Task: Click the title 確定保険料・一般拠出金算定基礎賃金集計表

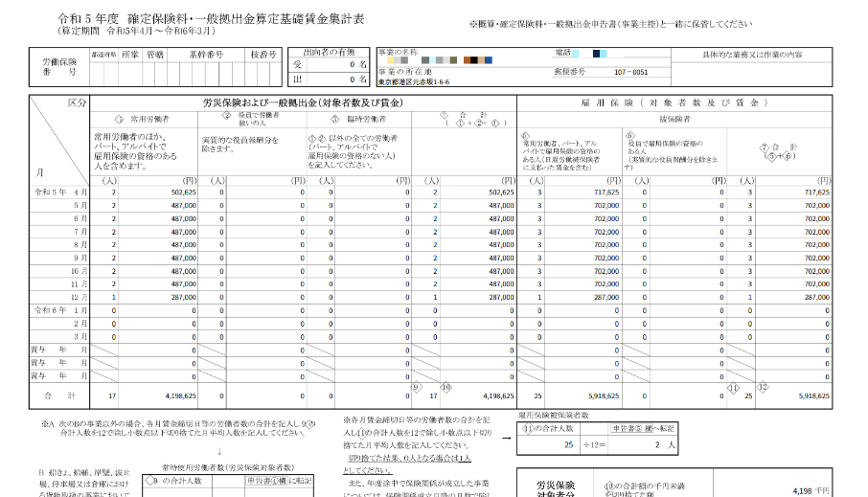Action: coord(246,19)
